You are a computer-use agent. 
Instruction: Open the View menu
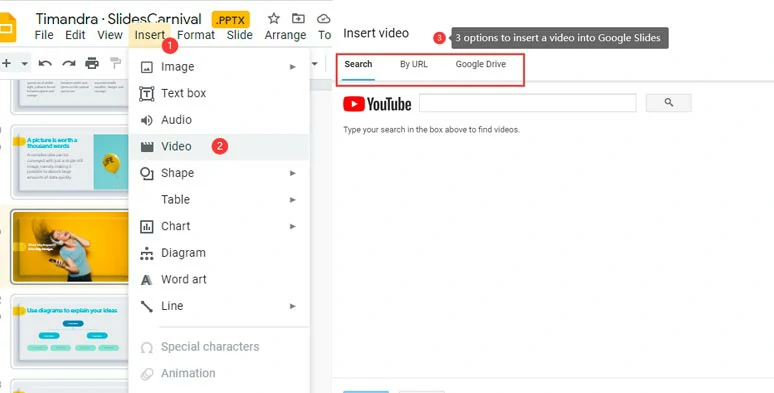tap(110, 35)
